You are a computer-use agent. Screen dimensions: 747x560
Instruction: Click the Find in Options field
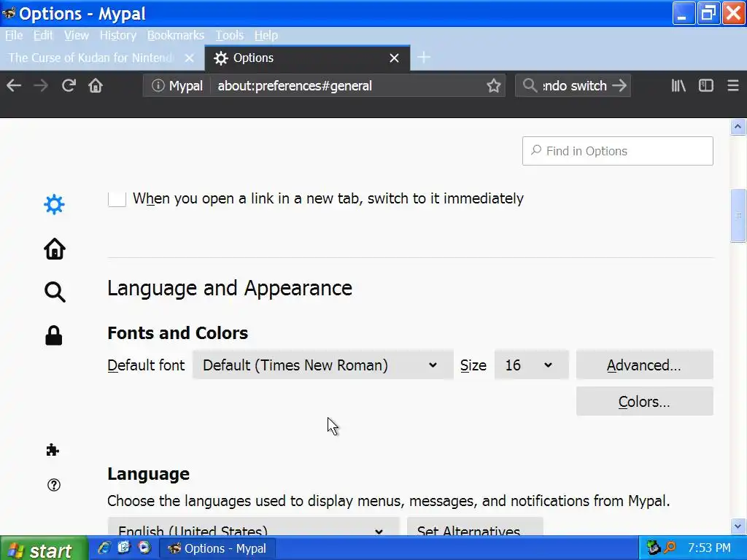pos(617,151)
